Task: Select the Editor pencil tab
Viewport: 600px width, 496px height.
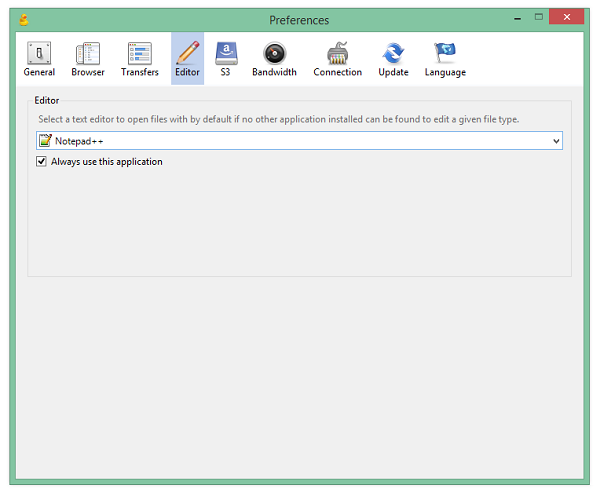Action: tap(188, 59)
